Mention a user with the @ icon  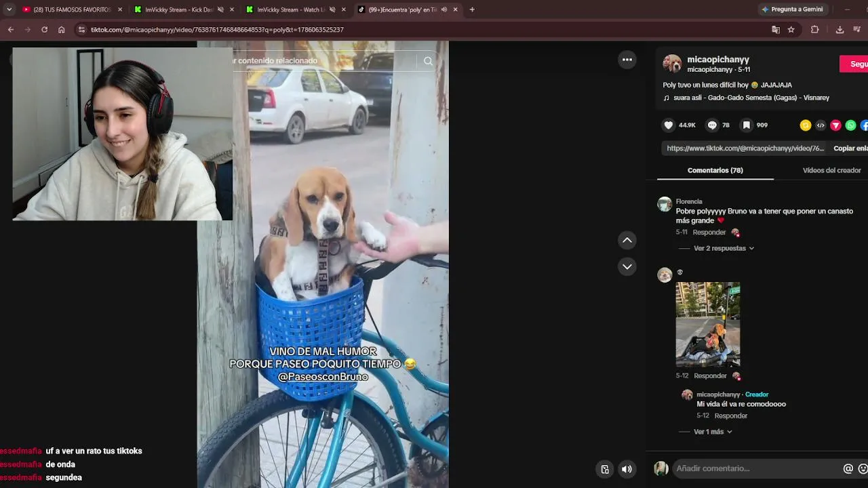pyautogui.click(x=848, y=468)
